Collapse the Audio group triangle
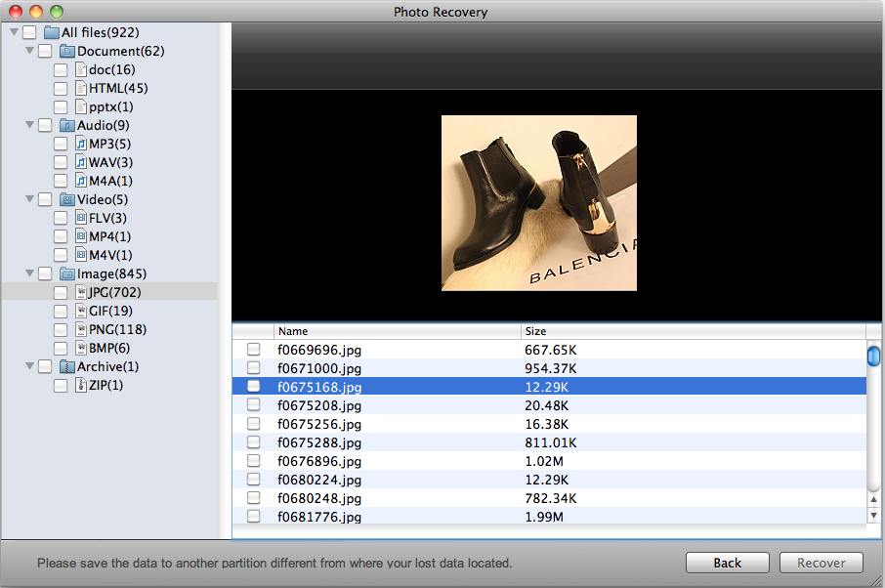This screenshot has height=588, width=885. (30, 125)
